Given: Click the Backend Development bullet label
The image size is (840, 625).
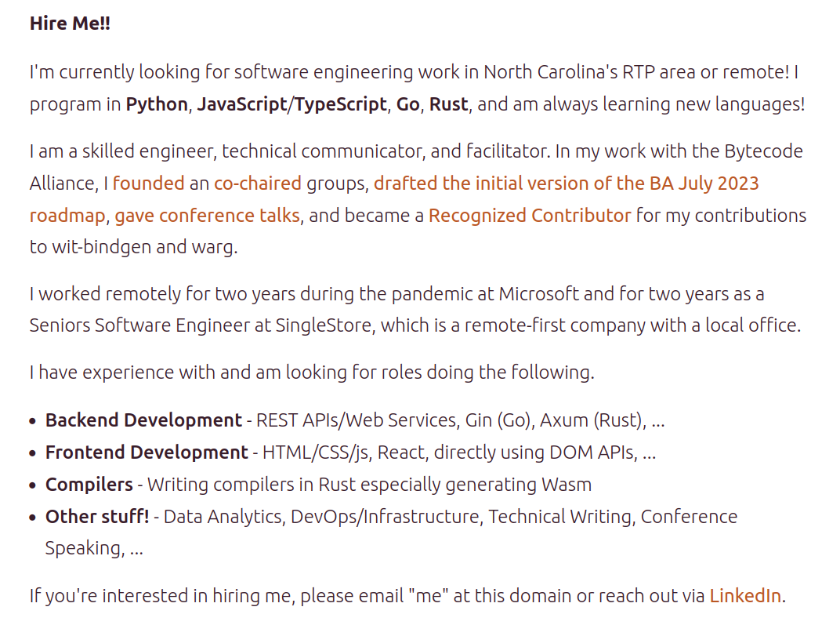Looking at the screenshot, I should [x=143, y=420].
